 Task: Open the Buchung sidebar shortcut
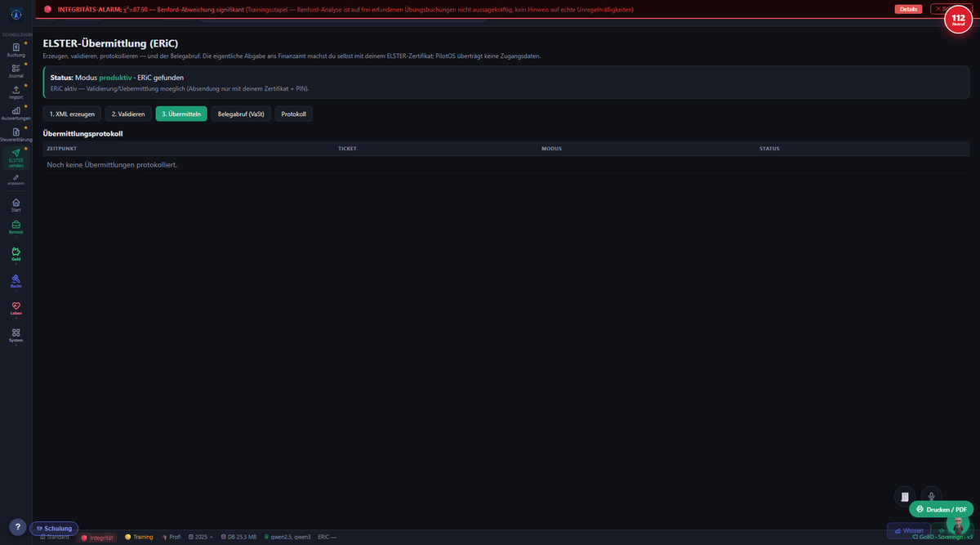[16, 50]
